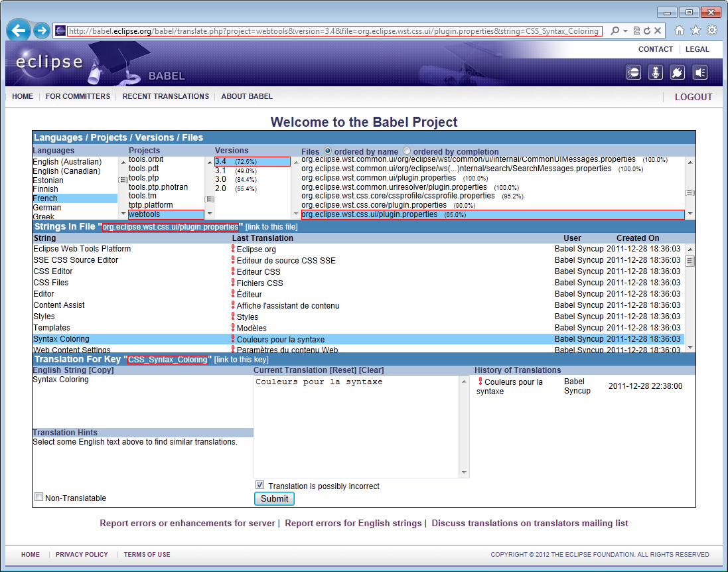Refresh the page with the reload icon
The width and height of the screenshot is (728, 572).
[647, 31]
